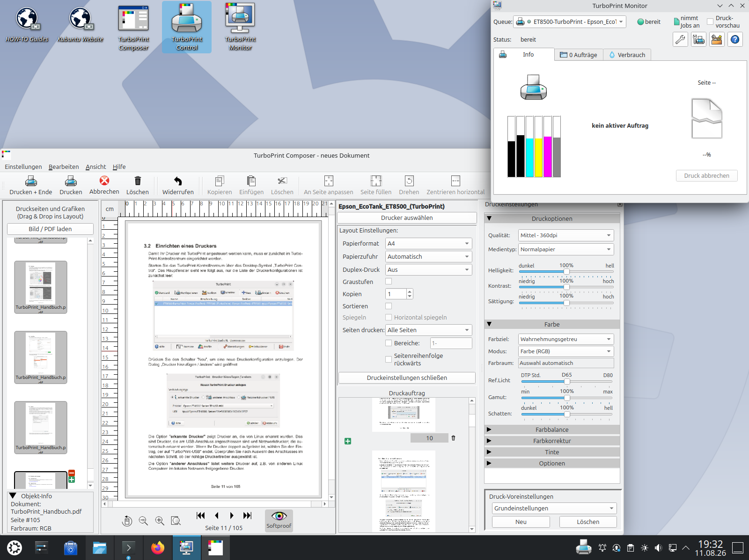Enable Seitenreihenfolge rückwärts checkbox

389,359
